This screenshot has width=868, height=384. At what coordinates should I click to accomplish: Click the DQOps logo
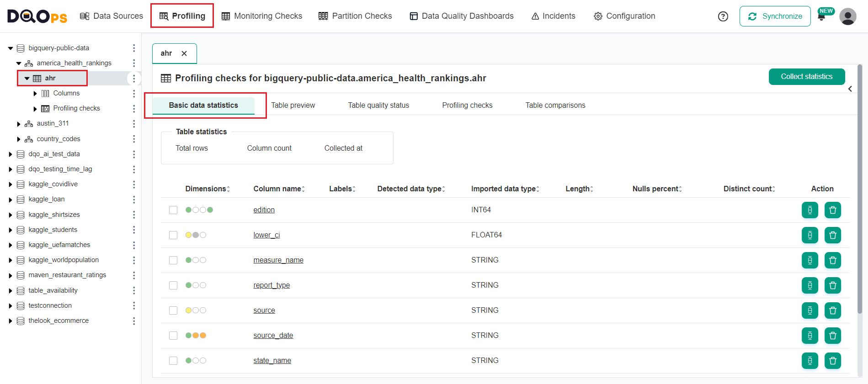point(37,16)
